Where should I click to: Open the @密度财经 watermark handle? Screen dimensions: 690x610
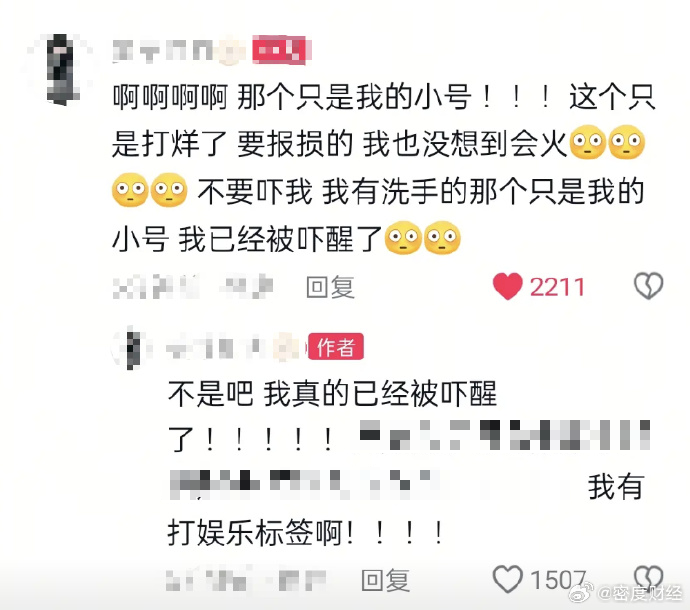(640, 594)
